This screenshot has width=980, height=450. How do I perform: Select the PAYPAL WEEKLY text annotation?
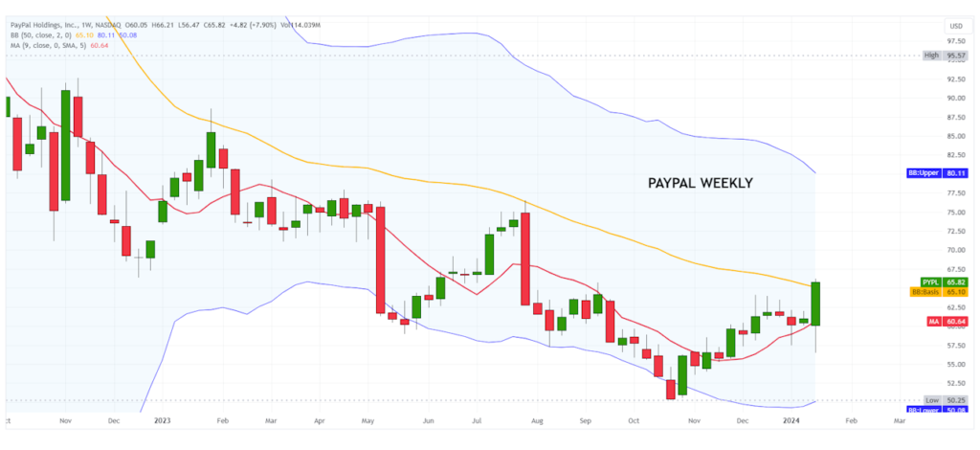[700, 183]
